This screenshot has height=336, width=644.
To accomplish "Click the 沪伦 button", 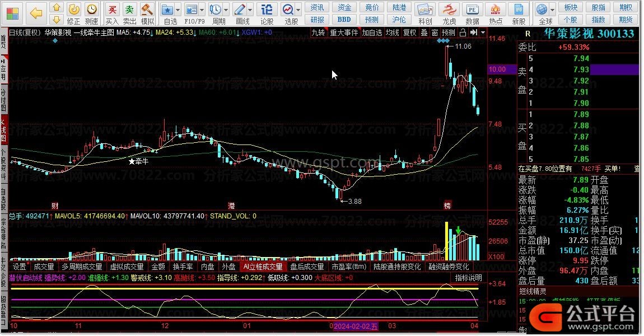I will tap(399, 19).
